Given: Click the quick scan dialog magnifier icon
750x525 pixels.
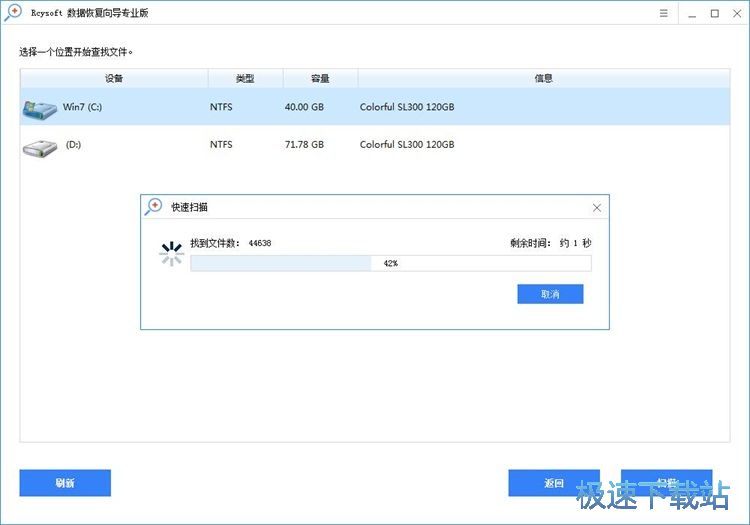Looking at the screenshot, I should [x=154, y=207].
